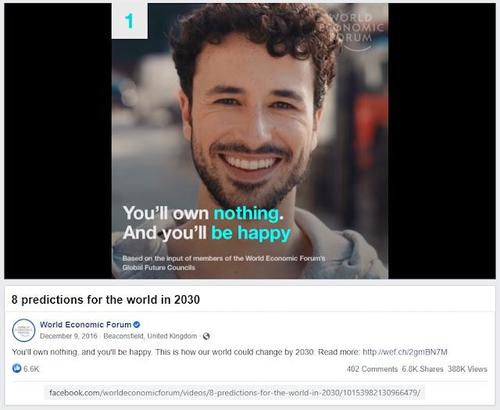The width and height of the screenshot is (500, 410).
Task: Click the December 9, 2016 post date
Action: [x=68, y=336]
